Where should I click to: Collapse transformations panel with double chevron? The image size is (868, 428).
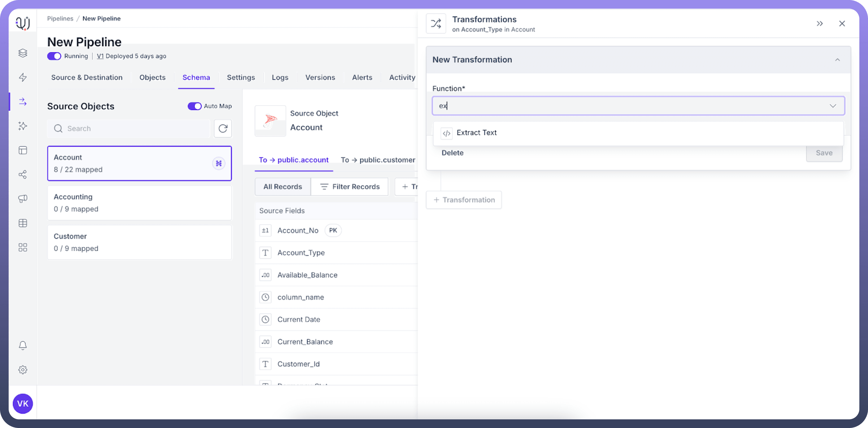[x=820, y=24]
